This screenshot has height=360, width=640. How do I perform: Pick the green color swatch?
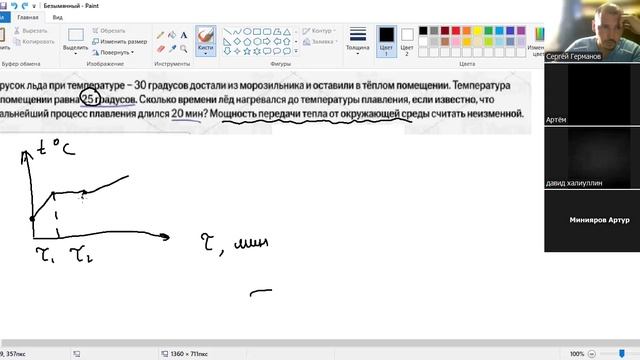488,31
